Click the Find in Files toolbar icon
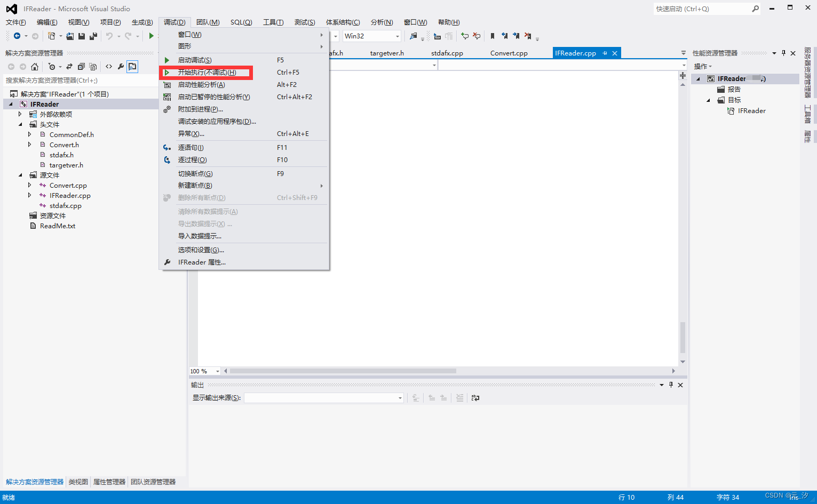 click(x=414, y=36)
